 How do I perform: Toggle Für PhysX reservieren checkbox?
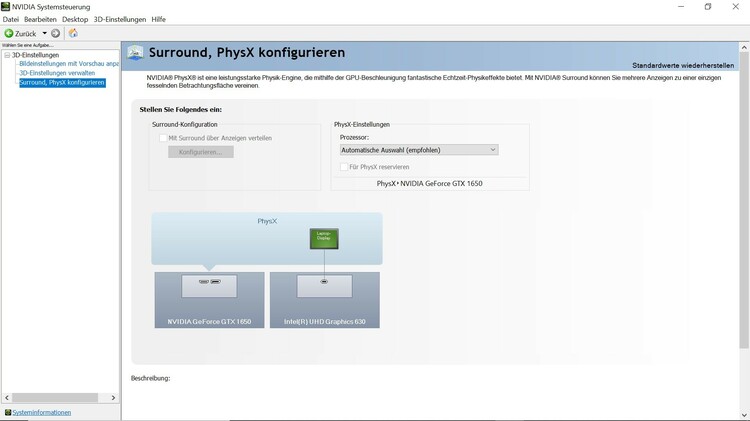coord(344,167)
